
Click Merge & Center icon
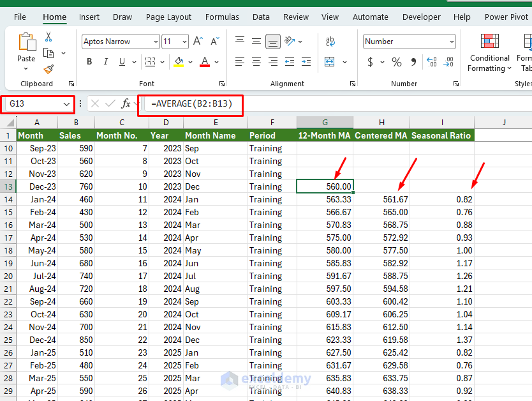click(x=329, y=62)
